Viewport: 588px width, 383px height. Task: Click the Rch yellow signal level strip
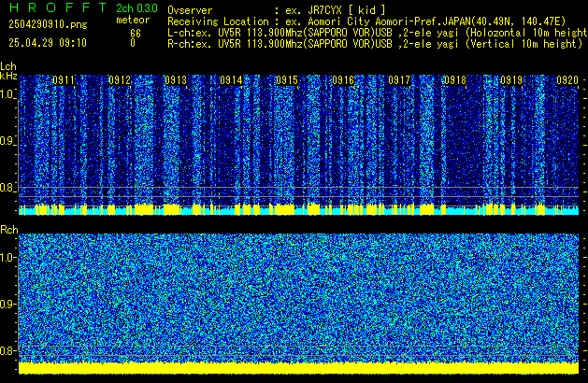[x=299, y=368]
